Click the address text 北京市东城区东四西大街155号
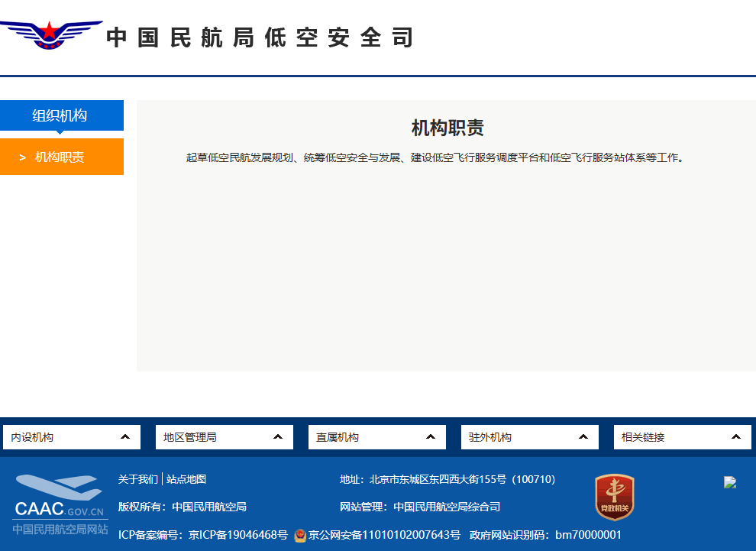Viewport: 756px width, 551px height. 438,480
